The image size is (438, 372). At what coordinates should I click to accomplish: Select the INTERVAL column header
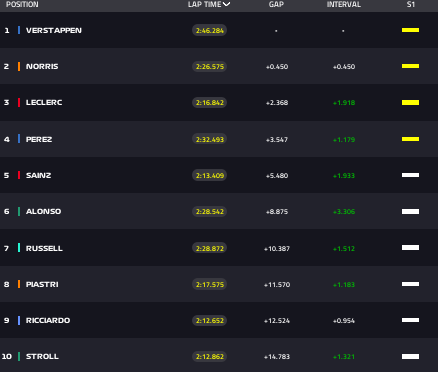(344, 4)
